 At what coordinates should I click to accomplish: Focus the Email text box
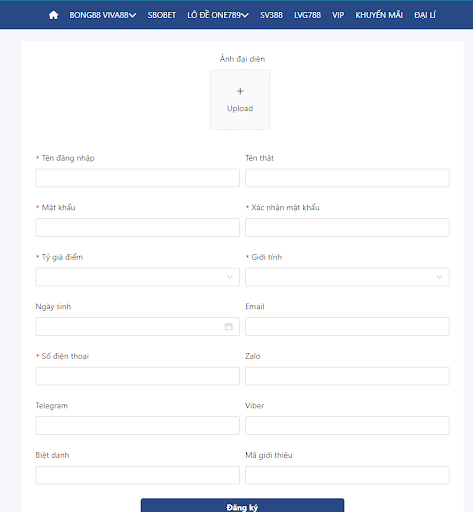pos(347,327)
